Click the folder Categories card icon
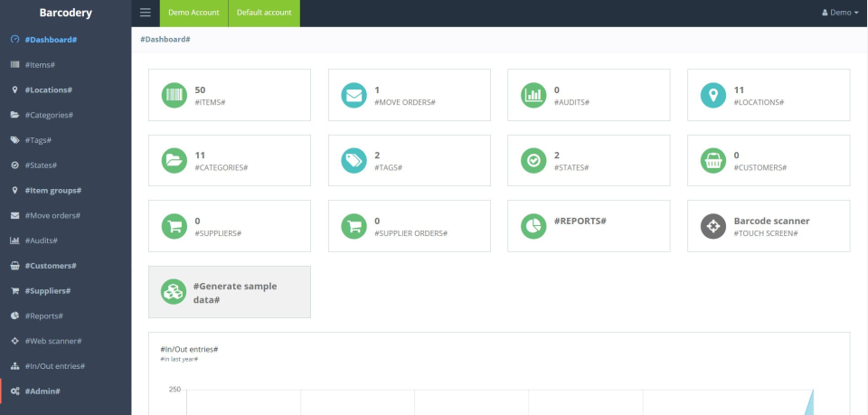The width and height of the screenshot is (868, 415). point(174,160)
